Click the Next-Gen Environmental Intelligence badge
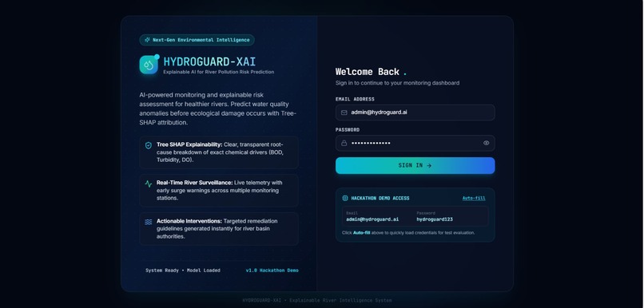 click(x=197, y=40)
